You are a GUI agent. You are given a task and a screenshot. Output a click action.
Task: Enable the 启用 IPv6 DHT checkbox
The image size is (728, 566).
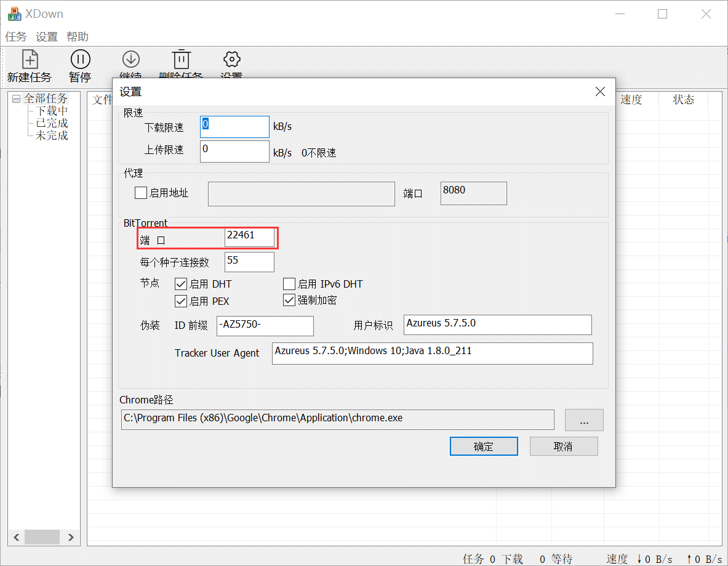(x=289, y=284)
